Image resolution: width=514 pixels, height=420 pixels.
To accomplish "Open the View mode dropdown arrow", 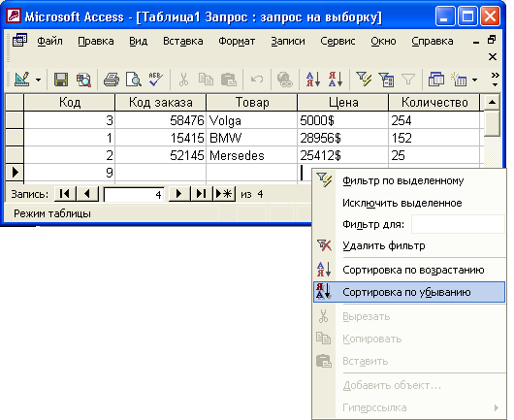I will [x=39, y=80].
